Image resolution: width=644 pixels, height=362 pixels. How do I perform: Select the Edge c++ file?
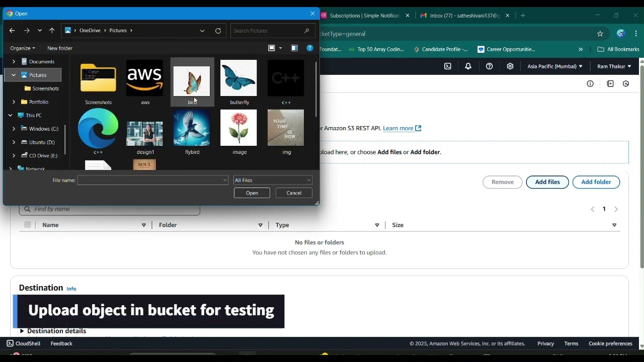click(98, 132)
